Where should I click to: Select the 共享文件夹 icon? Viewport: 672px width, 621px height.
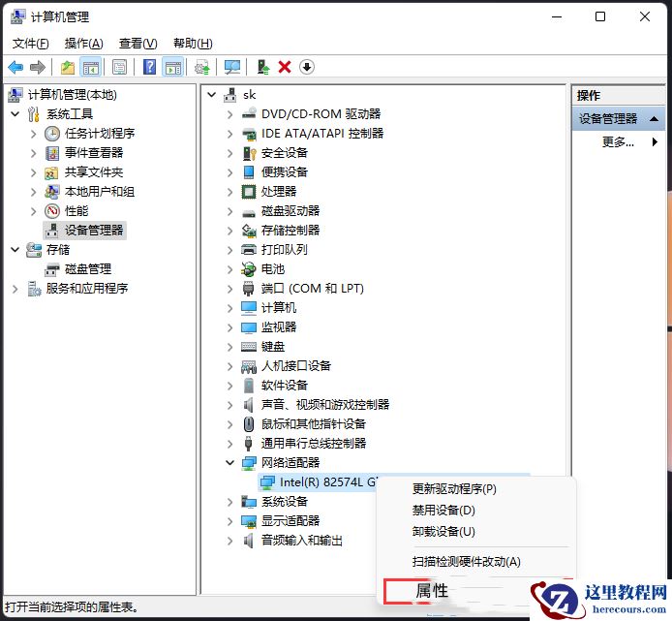point(51,172)
